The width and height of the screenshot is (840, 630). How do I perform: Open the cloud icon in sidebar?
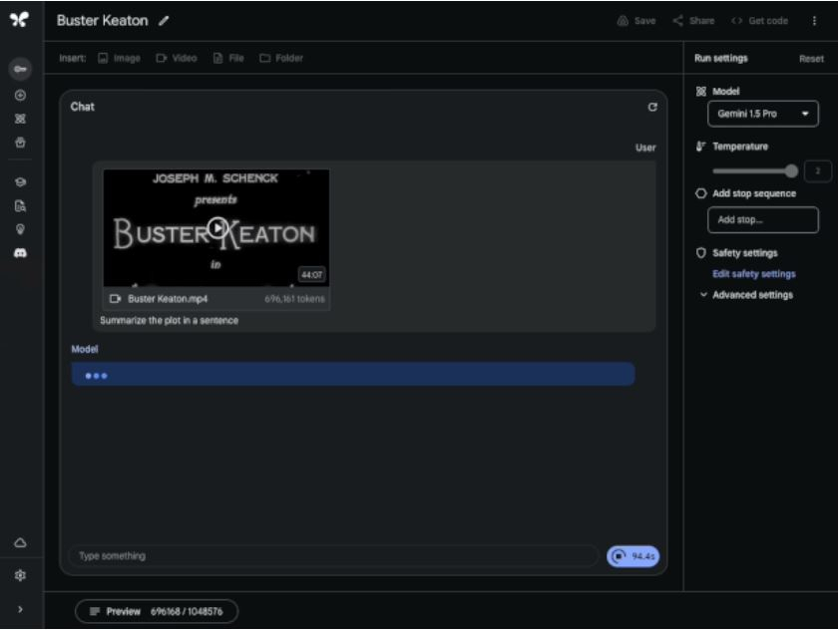[x=20, y=542]
